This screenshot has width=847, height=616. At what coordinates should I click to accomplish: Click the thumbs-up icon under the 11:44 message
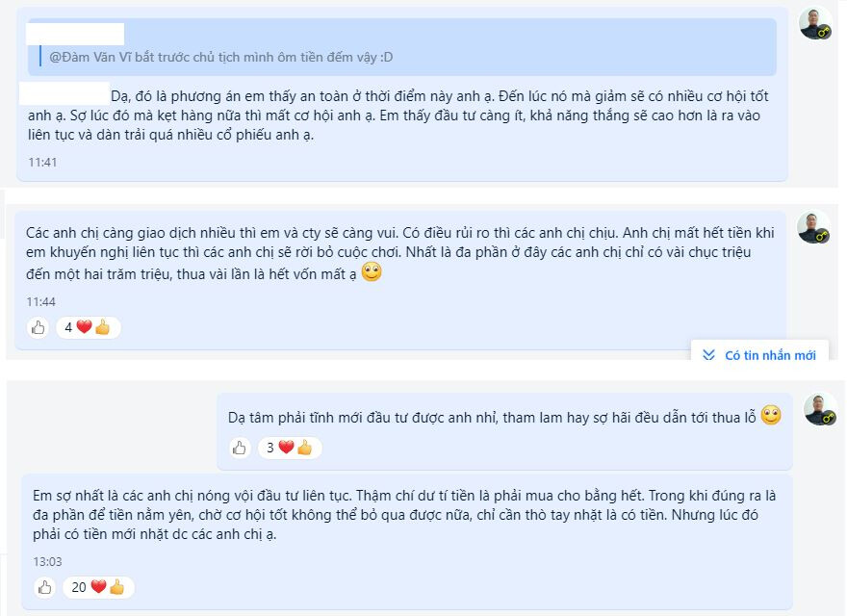(x=38, y=327)
